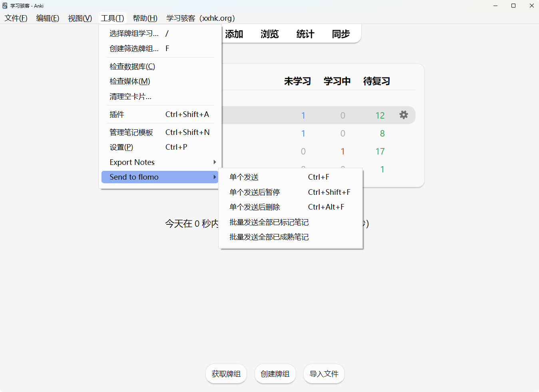Open 设置(P) preferences
Screen dimensions: 539x392
121,147
